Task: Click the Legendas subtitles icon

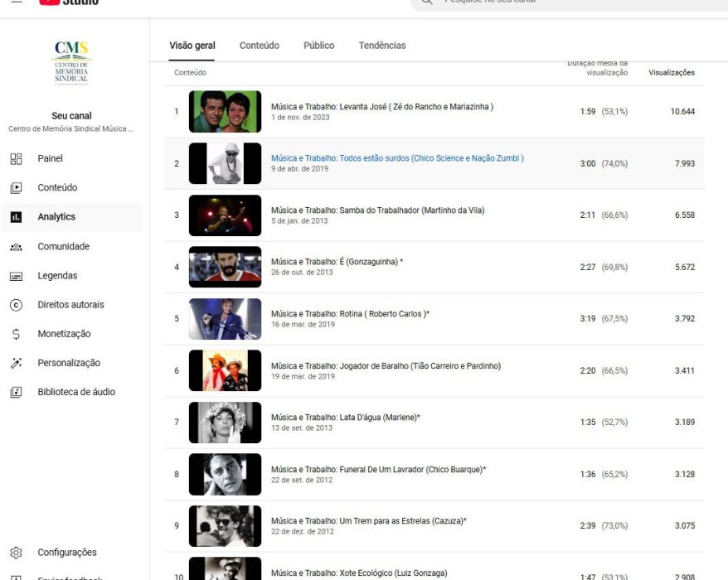Action: [x=16, y=276]
